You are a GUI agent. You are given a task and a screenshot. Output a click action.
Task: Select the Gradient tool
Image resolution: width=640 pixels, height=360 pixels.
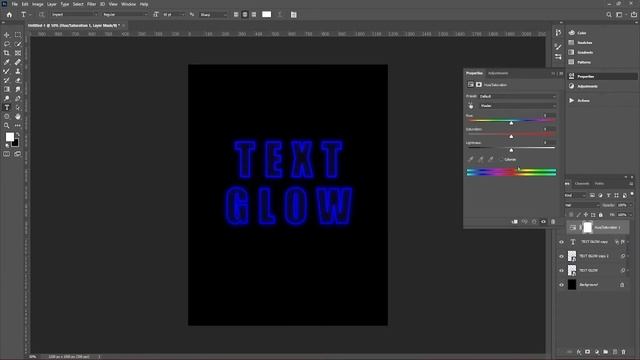point(7,89)
